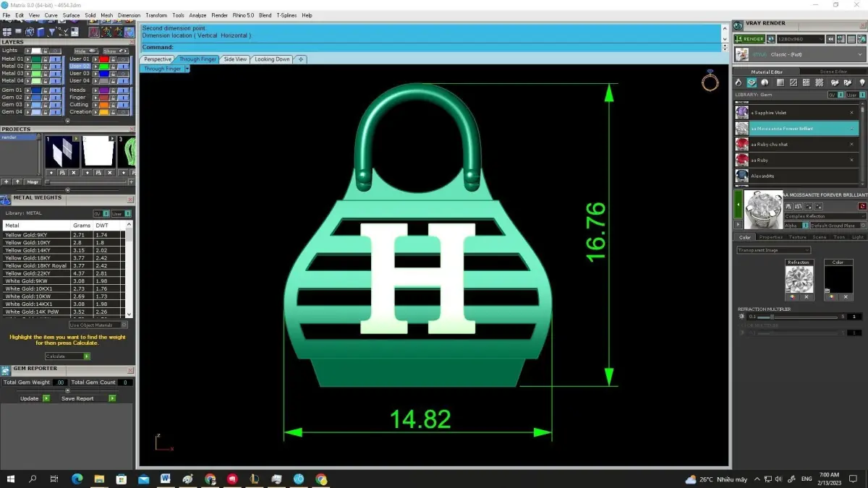Switch to the Looking Down viewport tab
868x488 pixels.
tap(272, 59)
